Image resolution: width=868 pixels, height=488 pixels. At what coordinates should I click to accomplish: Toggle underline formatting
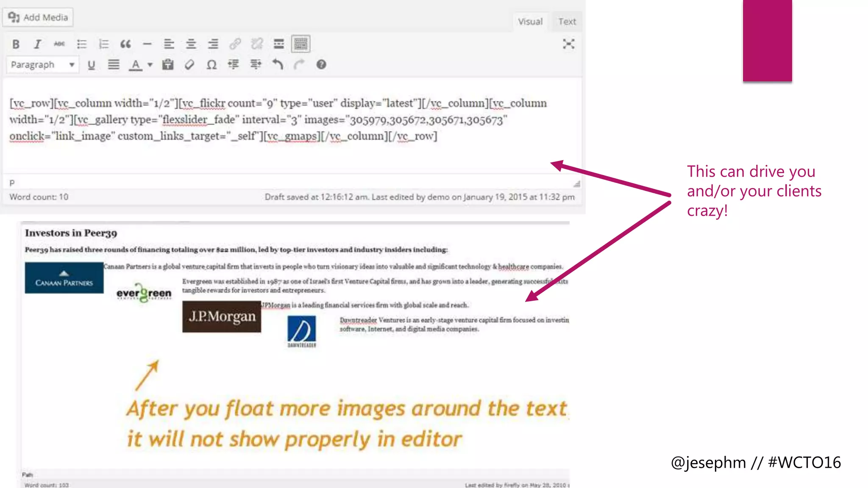point(91,65)
